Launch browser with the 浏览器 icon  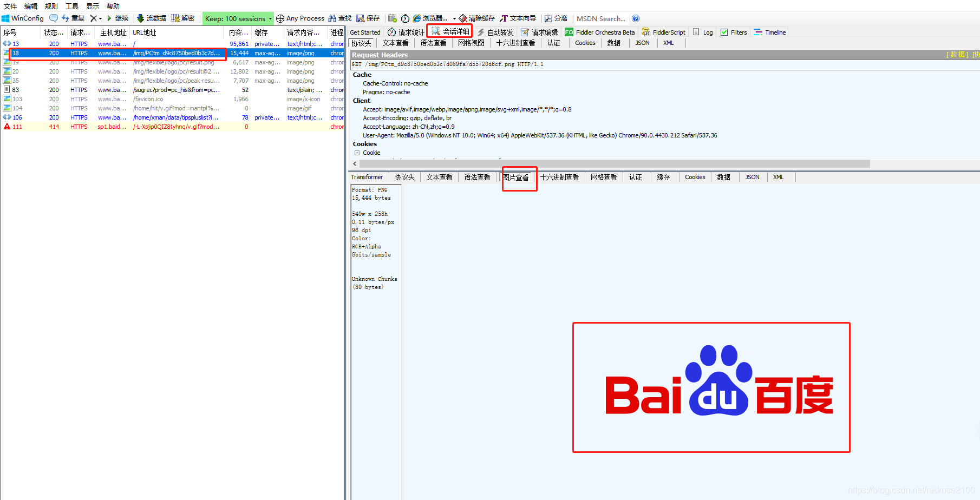coord(430,18)
